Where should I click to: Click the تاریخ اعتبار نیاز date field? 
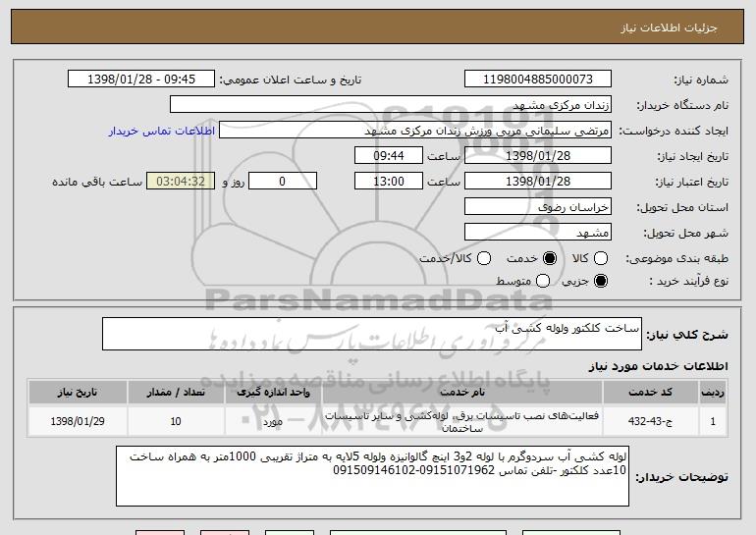538,182
